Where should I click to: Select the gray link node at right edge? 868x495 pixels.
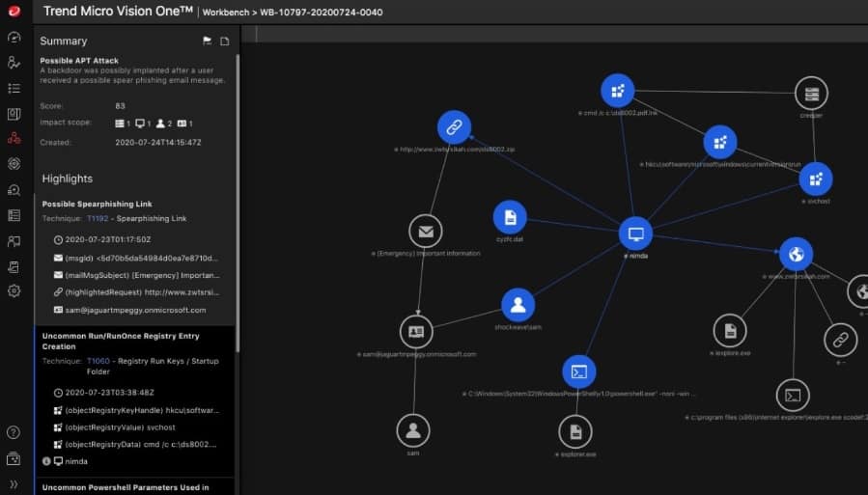coord(840,340)
